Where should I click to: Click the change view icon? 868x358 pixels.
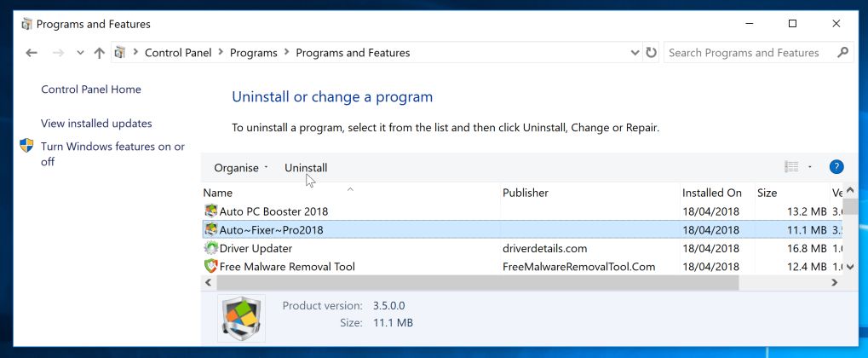791,167
